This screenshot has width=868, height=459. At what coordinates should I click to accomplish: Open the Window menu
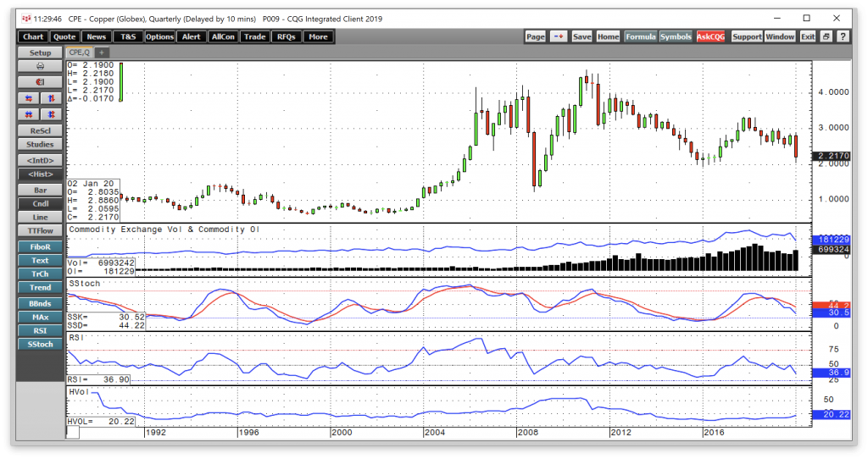[780, 36]
